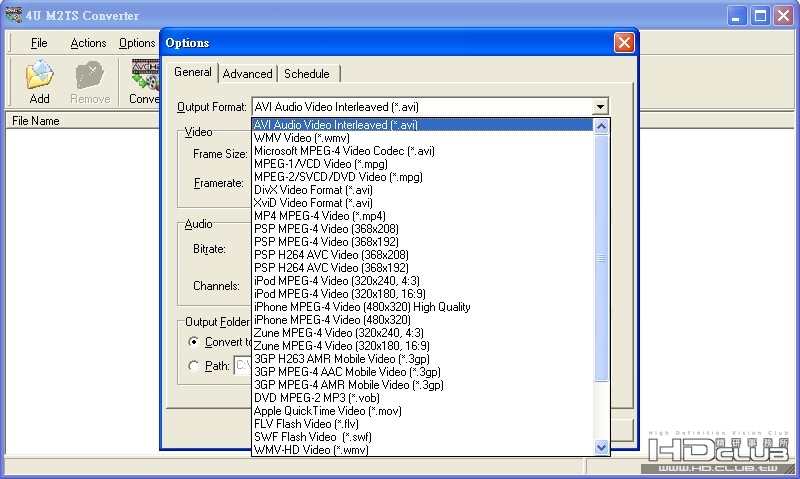The image size is (800, 479).
Task: Switch to the General tab
Action: click(192, 72)
